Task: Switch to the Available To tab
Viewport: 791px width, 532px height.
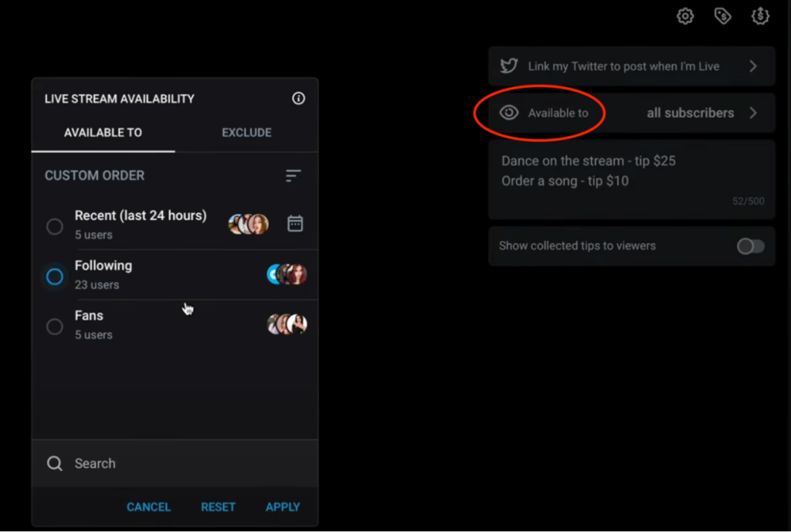Action: point(103,133)
